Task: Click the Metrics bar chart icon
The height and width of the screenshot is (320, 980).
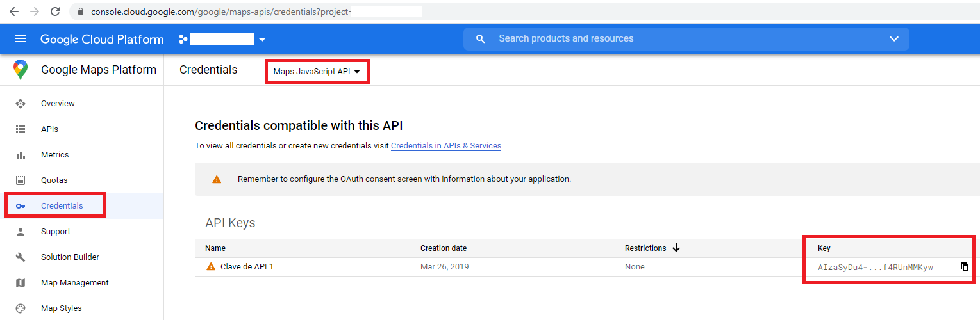Action: click(x=21, y=155)
